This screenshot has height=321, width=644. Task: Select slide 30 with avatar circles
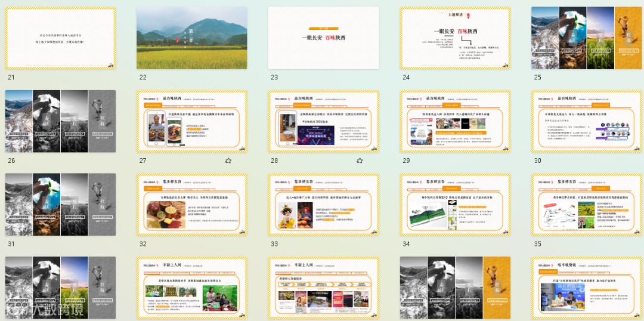pyautogui.click(x=587, y=121)
